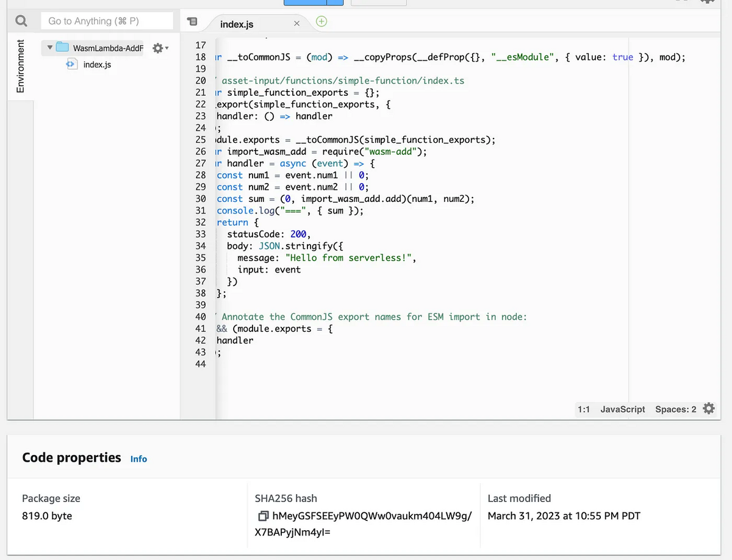Click the Info link beside Code properties

click(138, 459)
